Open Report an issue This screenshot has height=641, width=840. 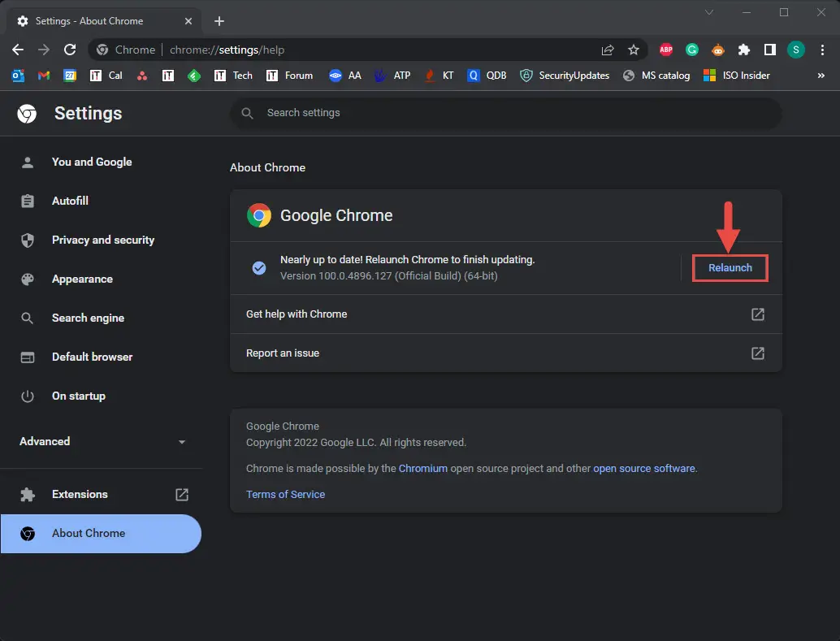[506, 353]
